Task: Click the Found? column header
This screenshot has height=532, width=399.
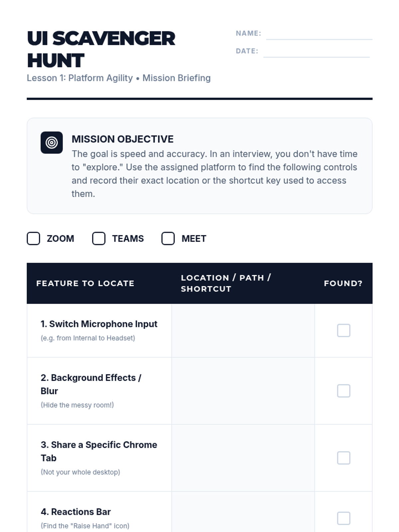Action: [x=343, y=283]
